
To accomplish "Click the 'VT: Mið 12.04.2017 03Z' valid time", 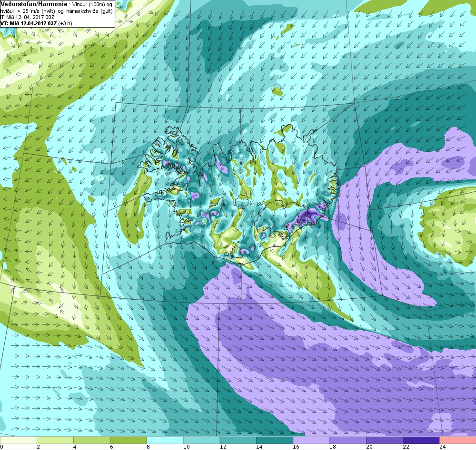I will [x=28, y=23].
